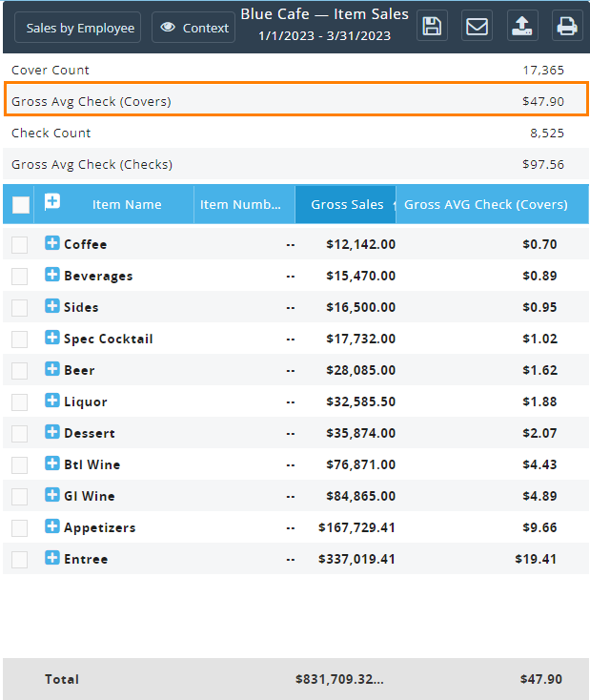Viewport: 590px width, 700px height.
Task: Click the export upload icon
Action: (521, 26)
